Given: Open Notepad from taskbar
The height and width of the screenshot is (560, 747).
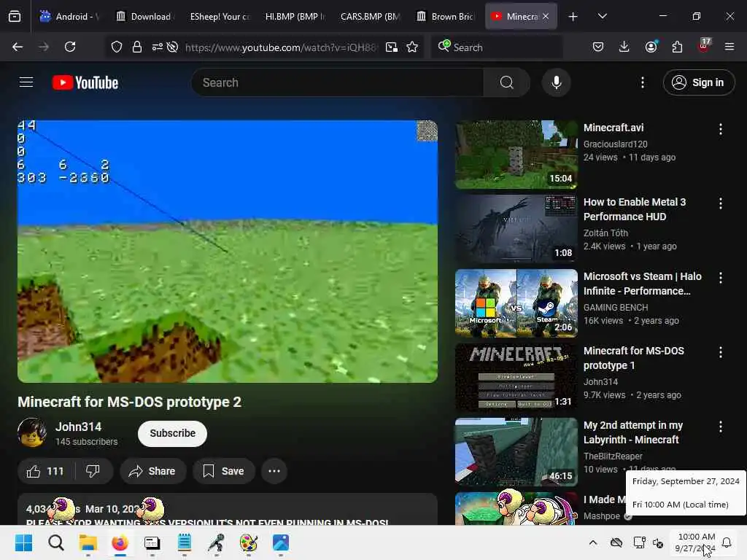Looking at the screenshot, I should click(185, 542).
